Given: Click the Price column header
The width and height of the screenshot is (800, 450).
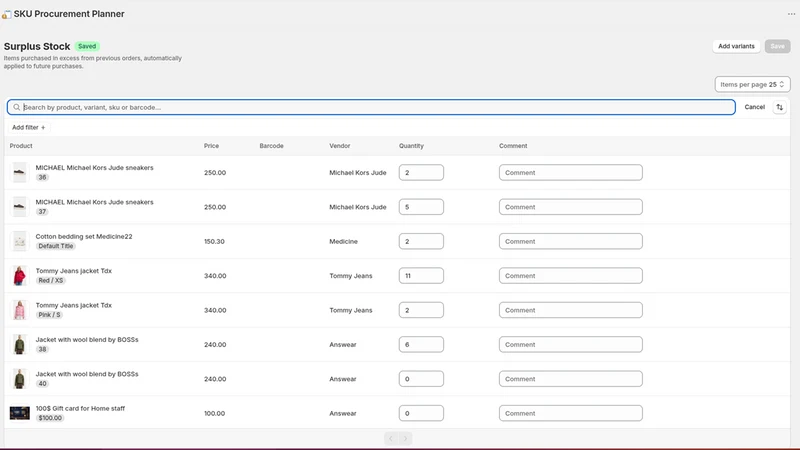Looking at the screenshot, I should coord(211,146).
